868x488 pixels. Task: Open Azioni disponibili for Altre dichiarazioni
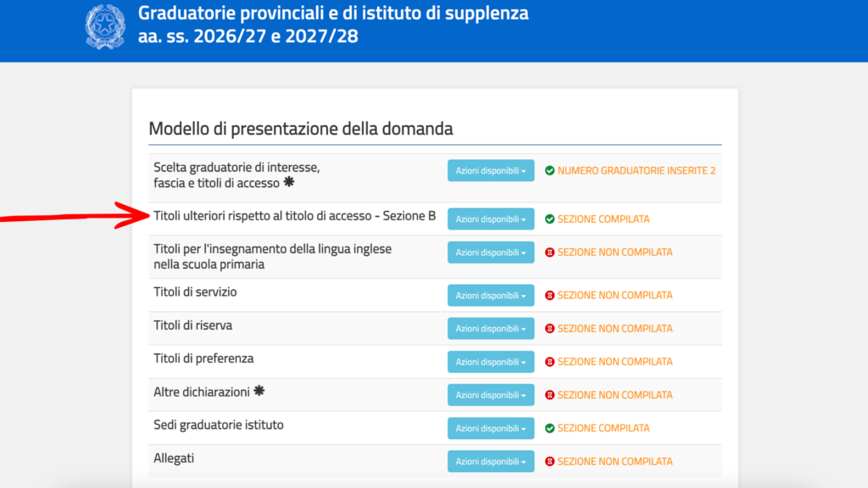point(491,395)
